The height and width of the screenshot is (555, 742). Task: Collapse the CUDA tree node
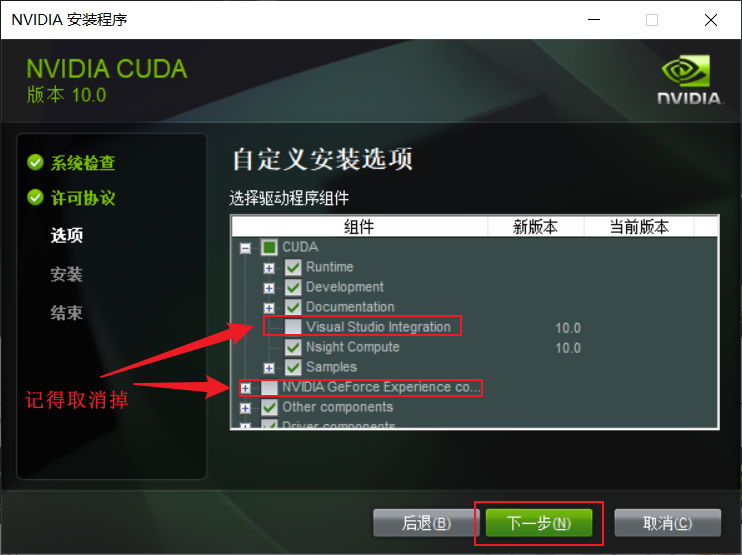pyautogui.click(x=245, y=248)
